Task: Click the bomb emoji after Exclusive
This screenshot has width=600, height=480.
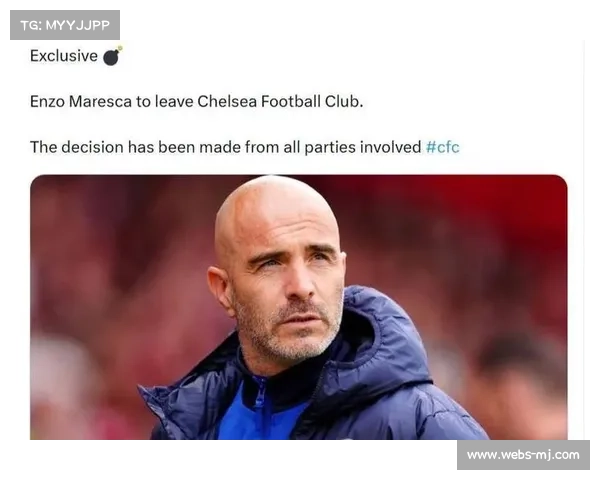Action: point(112,56)
